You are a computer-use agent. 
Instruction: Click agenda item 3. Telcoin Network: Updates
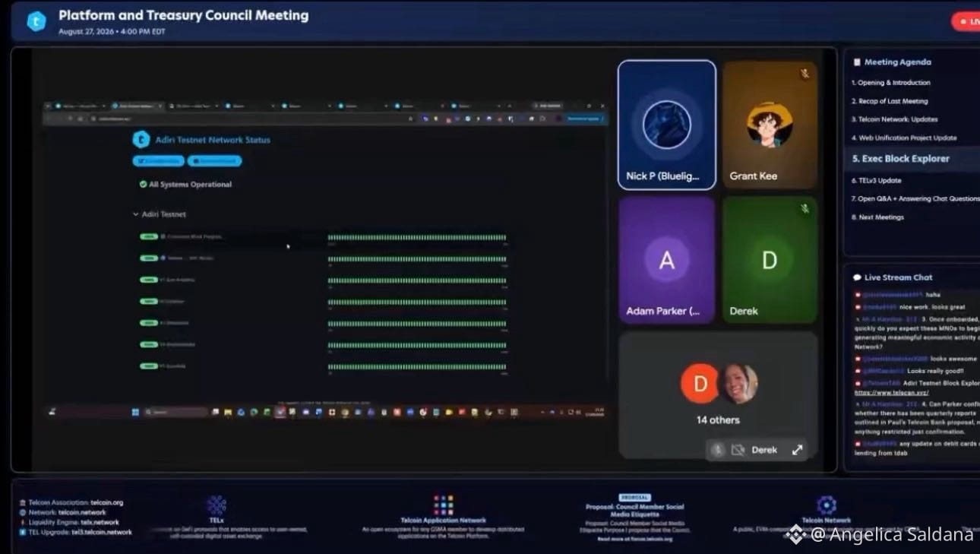(x=894, y=119)
